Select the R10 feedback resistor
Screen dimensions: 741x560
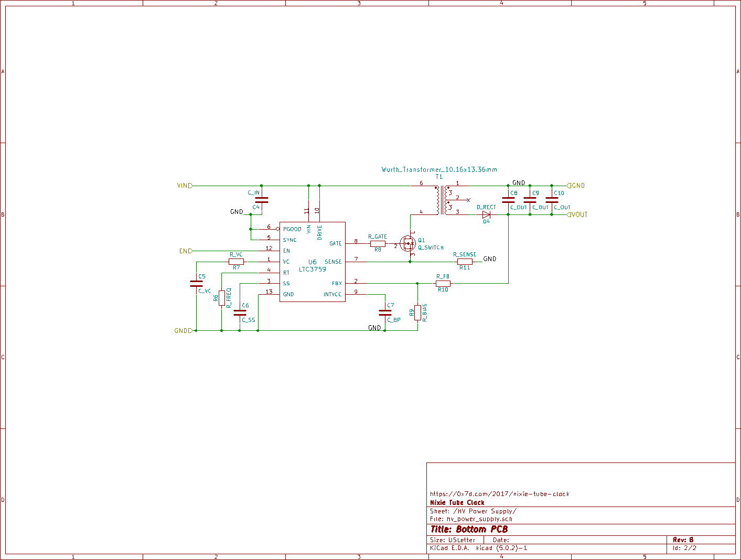[x=443, y=283]
